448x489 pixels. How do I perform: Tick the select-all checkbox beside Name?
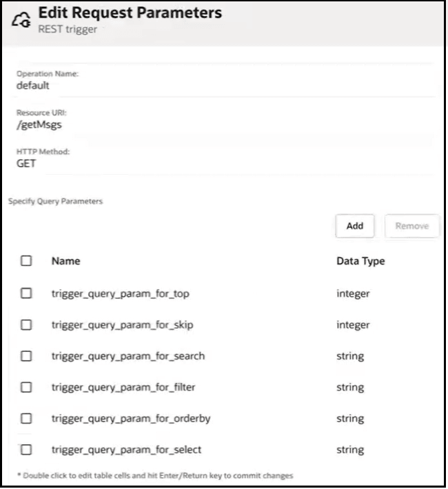click(26, 261)
